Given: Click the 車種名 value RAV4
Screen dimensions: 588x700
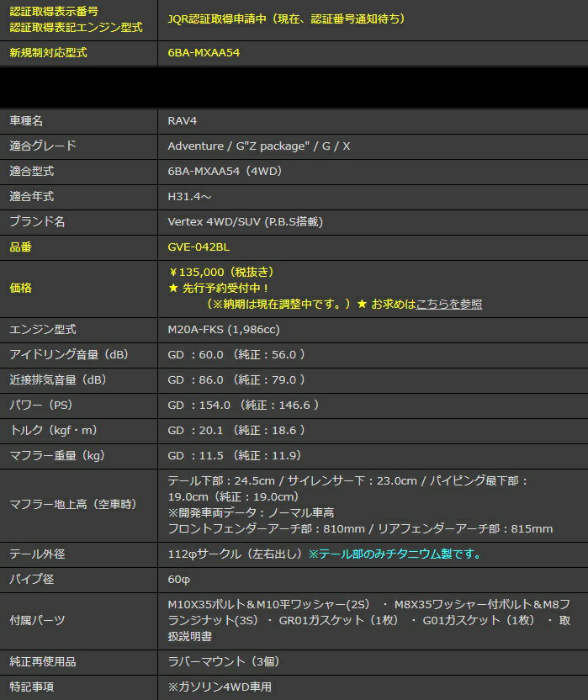Looking at the screenshot, I should coord(183,120).
